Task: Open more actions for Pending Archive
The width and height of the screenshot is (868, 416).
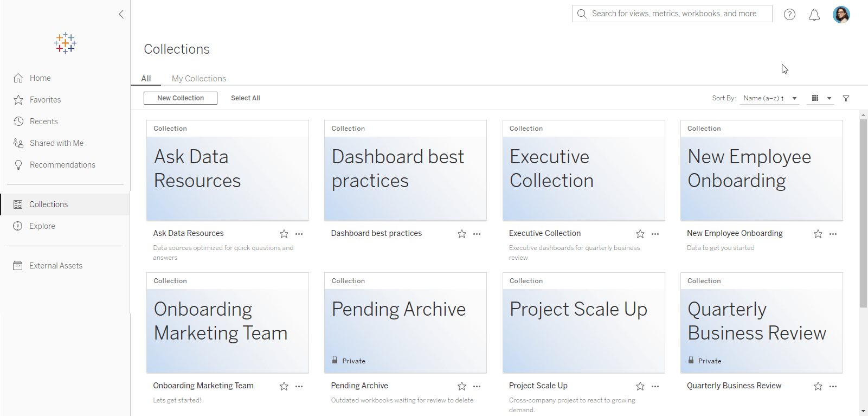Action: click(x=477, y=386)
